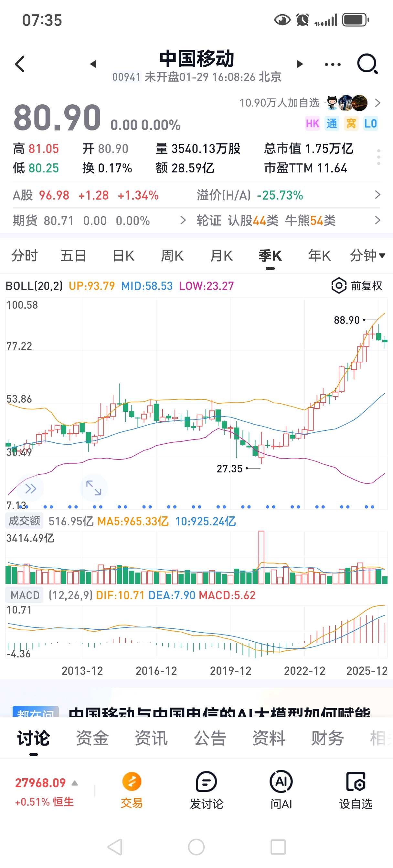393x868 pixels.
Task: Open watchlist followers chevron
Action: point(377,103)
